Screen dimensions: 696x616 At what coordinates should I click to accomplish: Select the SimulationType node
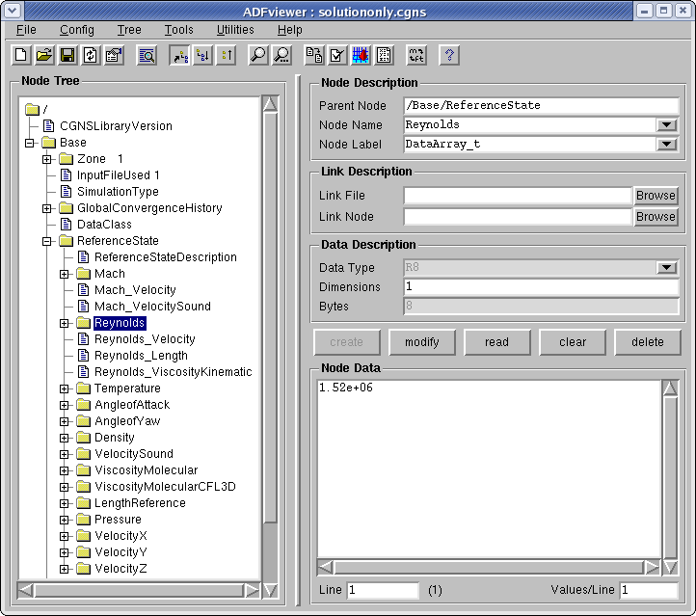pos(118,192)
